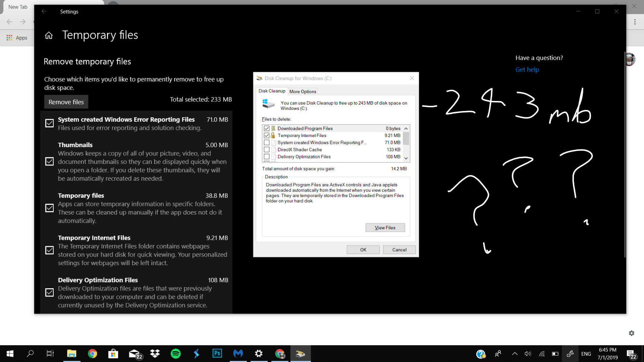The width and height of the screenshot is (644, 362).
Task: Open the volume control in the tray
Action: (x=528, y=354)
